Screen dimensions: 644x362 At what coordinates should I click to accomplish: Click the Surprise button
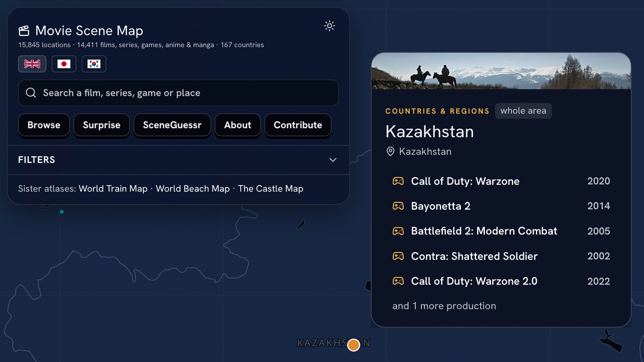point(102,125)
